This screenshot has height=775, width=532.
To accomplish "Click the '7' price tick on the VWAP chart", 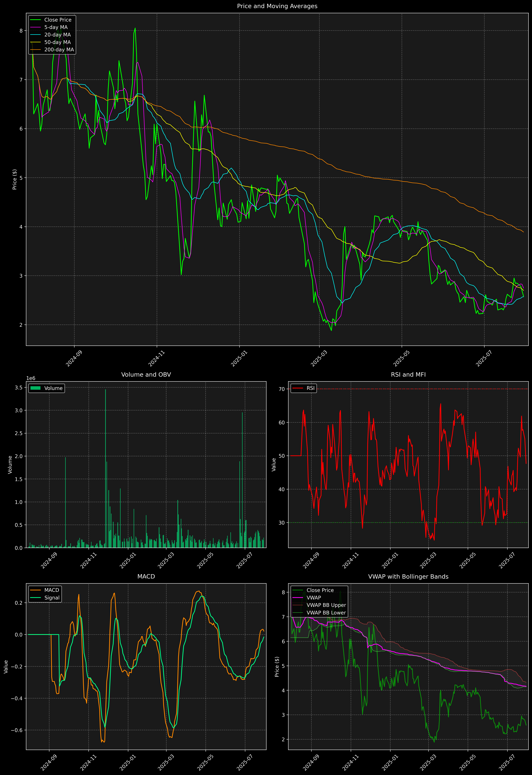I will click(x=283, y=617).
